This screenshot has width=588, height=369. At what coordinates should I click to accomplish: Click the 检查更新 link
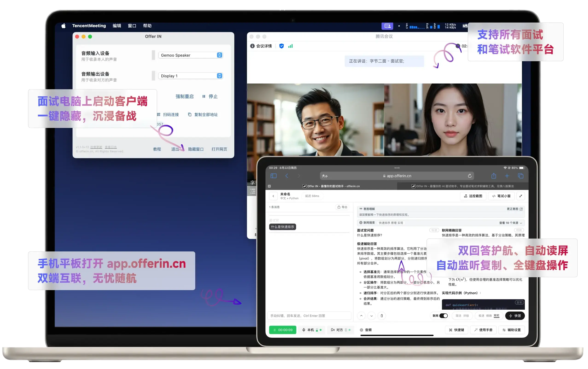click(96, 147)
